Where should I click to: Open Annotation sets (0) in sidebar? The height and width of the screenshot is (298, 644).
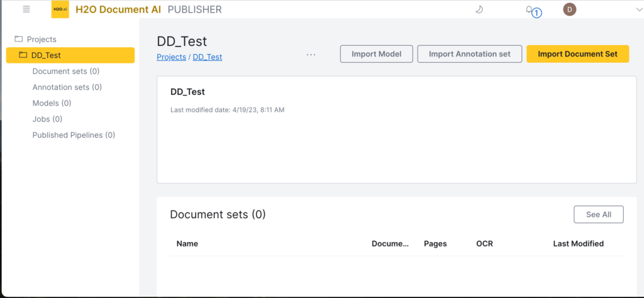tap(67, 87)
